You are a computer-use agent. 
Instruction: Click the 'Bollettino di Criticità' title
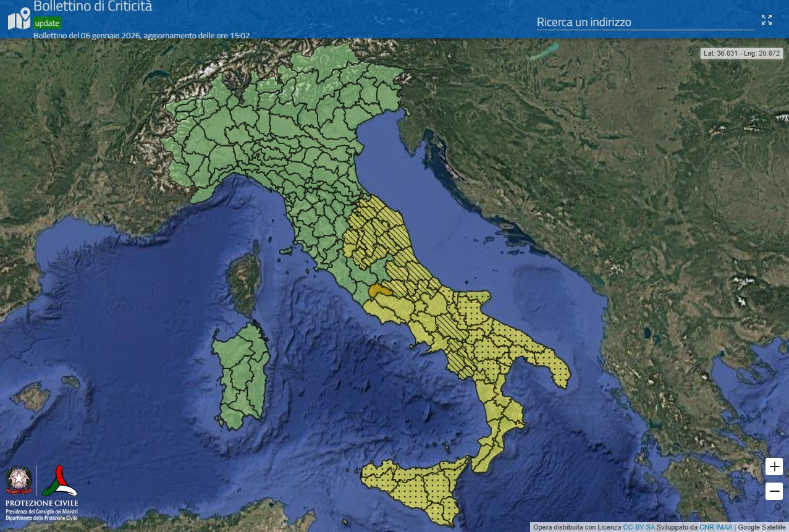tap(93, 7)
